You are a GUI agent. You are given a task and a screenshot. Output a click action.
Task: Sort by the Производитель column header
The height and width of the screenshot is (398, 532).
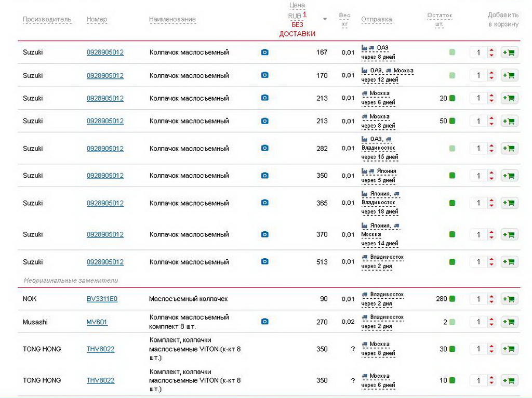47,20
